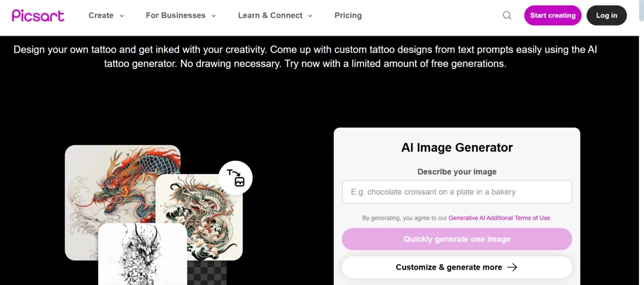Select Create in the top navigation
This screenshot has height=285, width=644.
click(101, 15)
